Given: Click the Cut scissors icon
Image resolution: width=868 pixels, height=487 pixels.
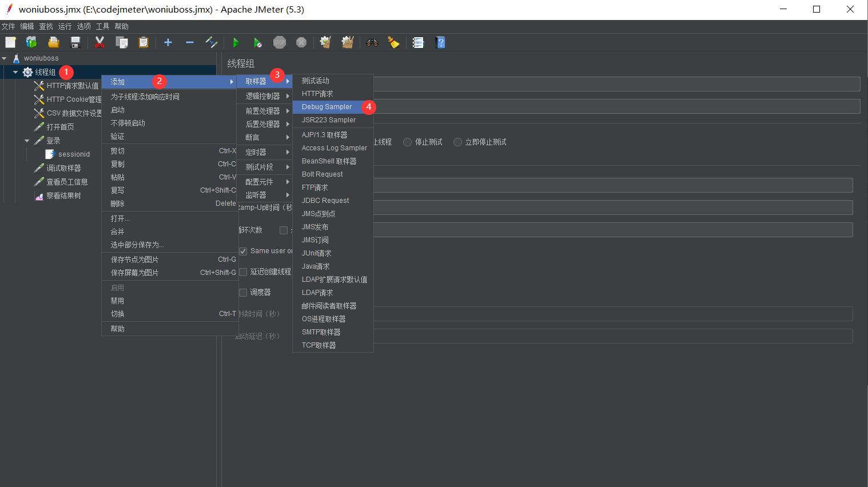Looking at the screenshot, I should click(99, 42).
